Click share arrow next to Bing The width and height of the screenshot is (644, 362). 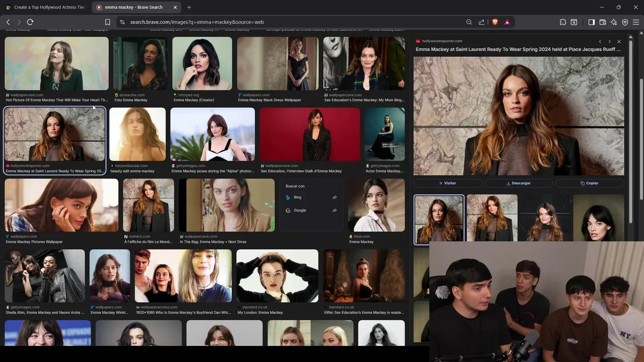tap(335, 198)
